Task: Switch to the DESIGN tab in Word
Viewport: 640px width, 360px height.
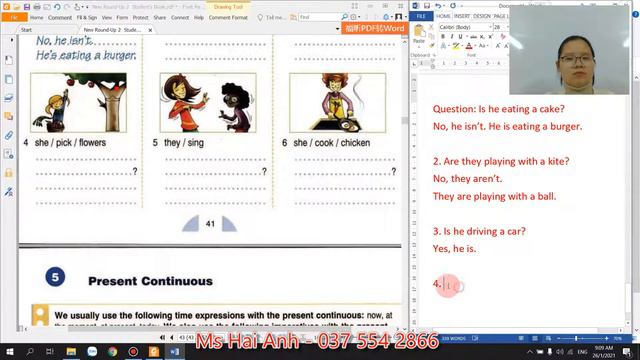Action: [482, 16]
